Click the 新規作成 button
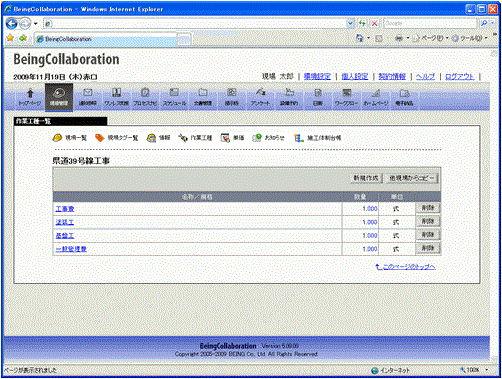 click(x=366, y=178)
